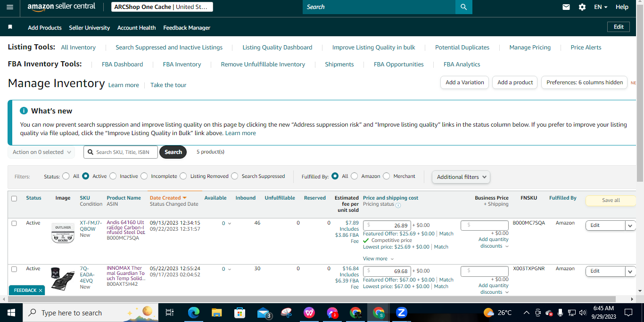Expand Edit dropdown arrow for Andis row
The height and width of the screenshot is (322, 644).
click(x=631, y=225)
